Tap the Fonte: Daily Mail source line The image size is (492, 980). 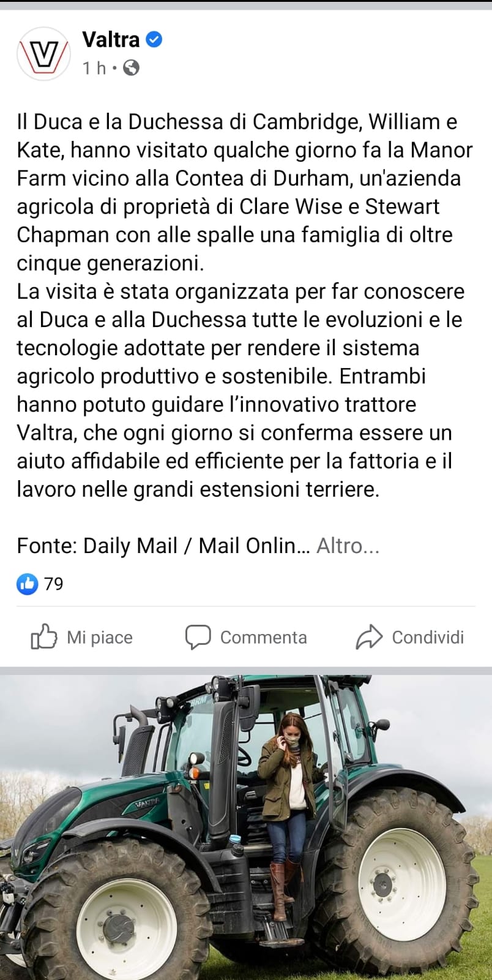coord(164,546)
